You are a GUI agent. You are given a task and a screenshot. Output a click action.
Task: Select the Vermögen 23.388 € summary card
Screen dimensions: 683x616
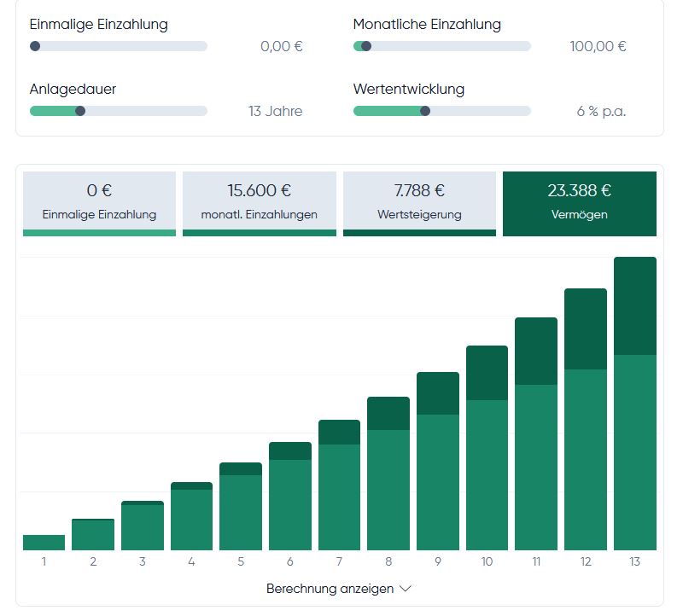(x=579, y=202)
